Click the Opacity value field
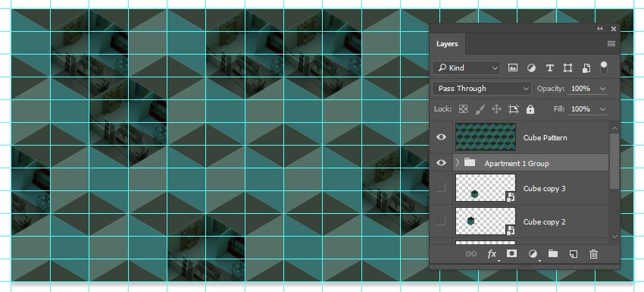 click(581, 89)
